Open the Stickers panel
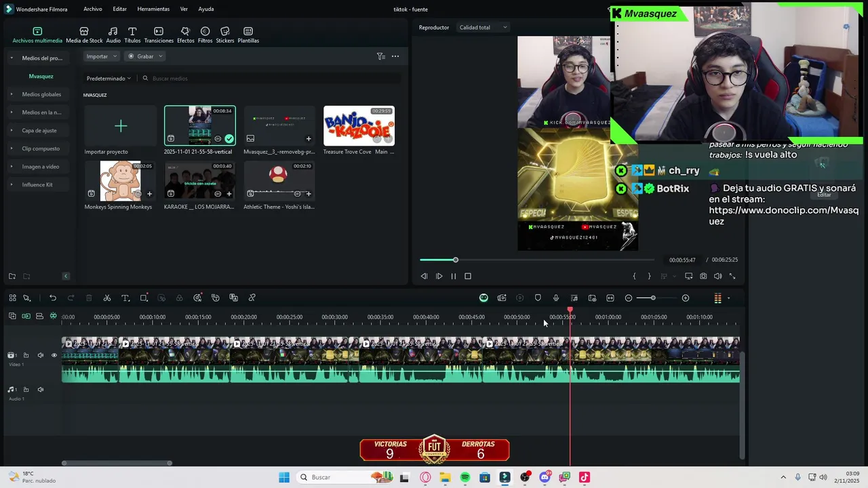Image resolution: width=868 pixels, height=488 pixels. (225, 35)
